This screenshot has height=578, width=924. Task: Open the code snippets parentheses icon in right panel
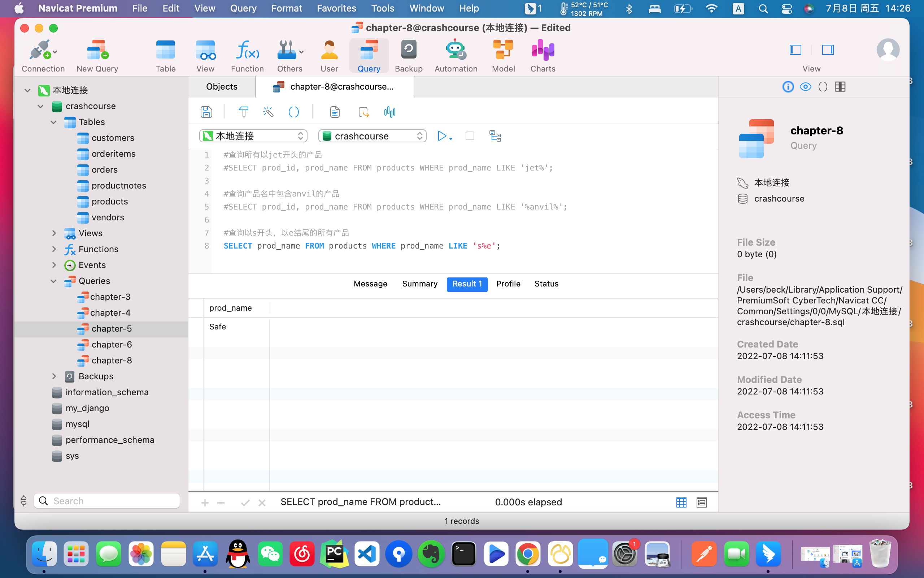(823, 87)
